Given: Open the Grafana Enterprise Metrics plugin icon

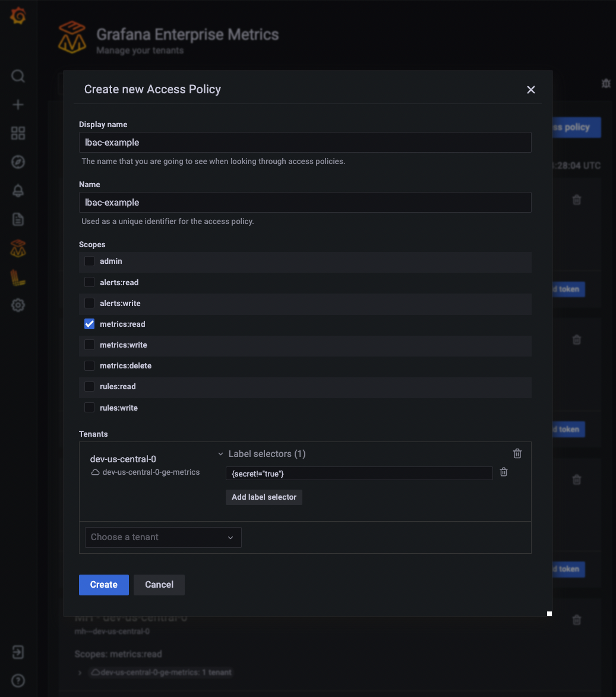Looking at the screenshot, I should [x=18, y=248].
